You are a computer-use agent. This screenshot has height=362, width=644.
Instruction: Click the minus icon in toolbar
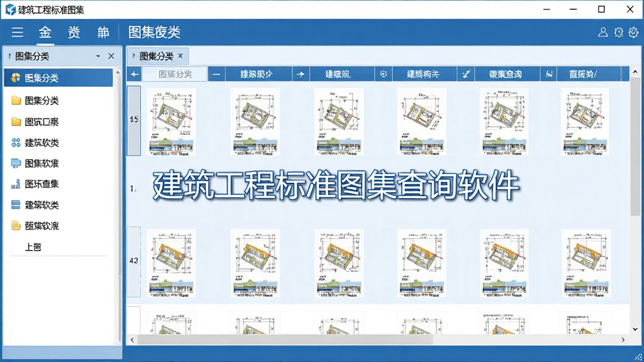[x=216, y=74]
